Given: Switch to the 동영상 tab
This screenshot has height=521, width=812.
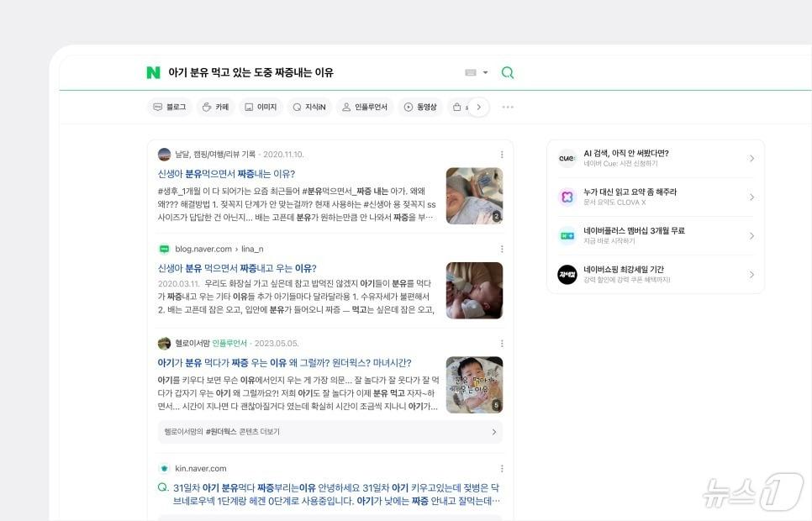Looking at the screenshot, I should tap(419, 108).
